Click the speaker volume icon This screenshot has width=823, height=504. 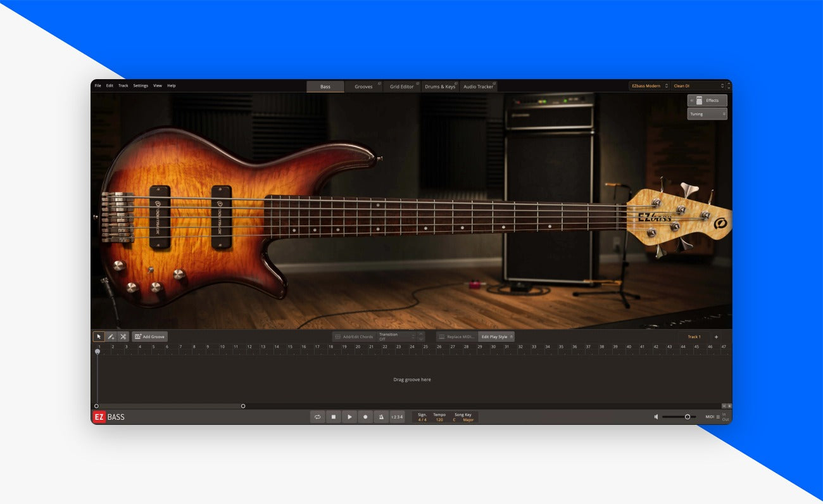(657, 417)
